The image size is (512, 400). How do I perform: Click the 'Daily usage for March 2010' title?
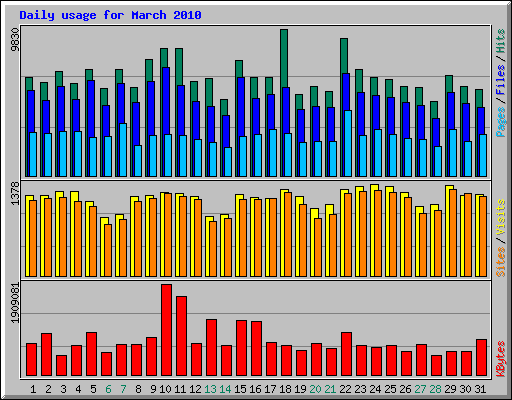(110, 15)
